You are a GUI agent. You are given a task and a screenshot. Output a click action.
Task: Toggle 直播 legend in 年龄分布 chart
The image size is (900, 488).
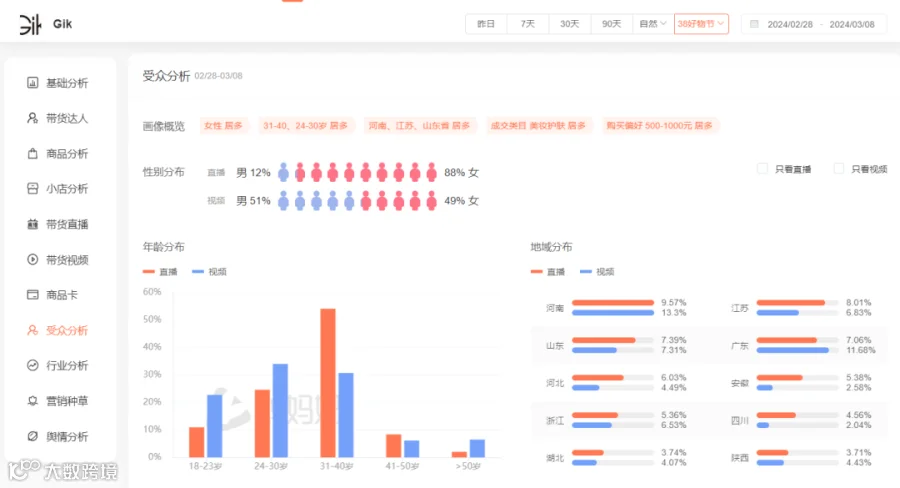coord(160,272)
